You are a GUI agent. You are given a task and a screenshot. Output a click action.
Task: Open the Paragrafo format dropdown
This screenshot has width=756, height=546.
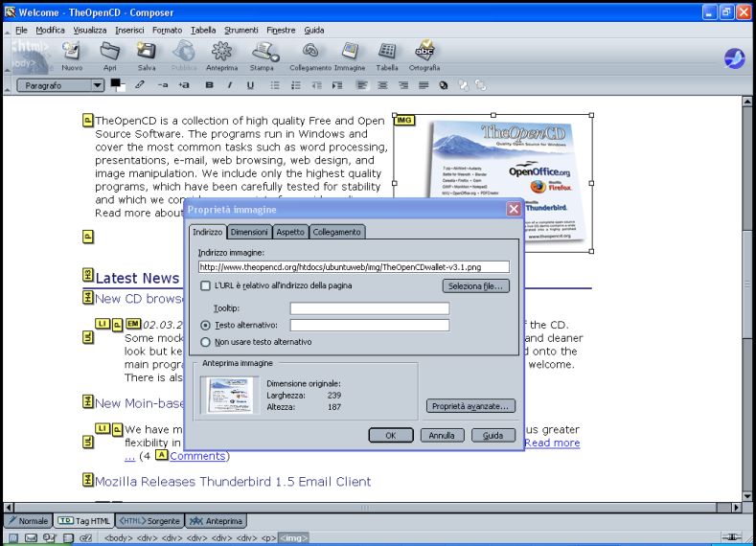60,85
